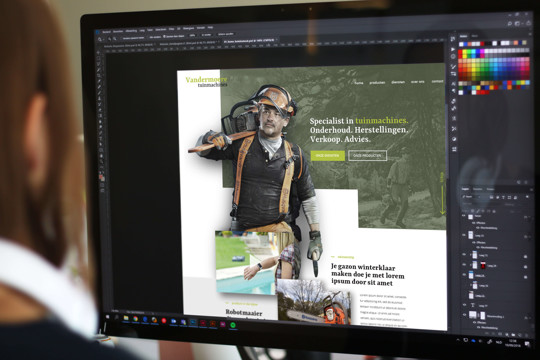
Task: Hide the topmost layer via eye icon
Action: click(x=463, y=215)
